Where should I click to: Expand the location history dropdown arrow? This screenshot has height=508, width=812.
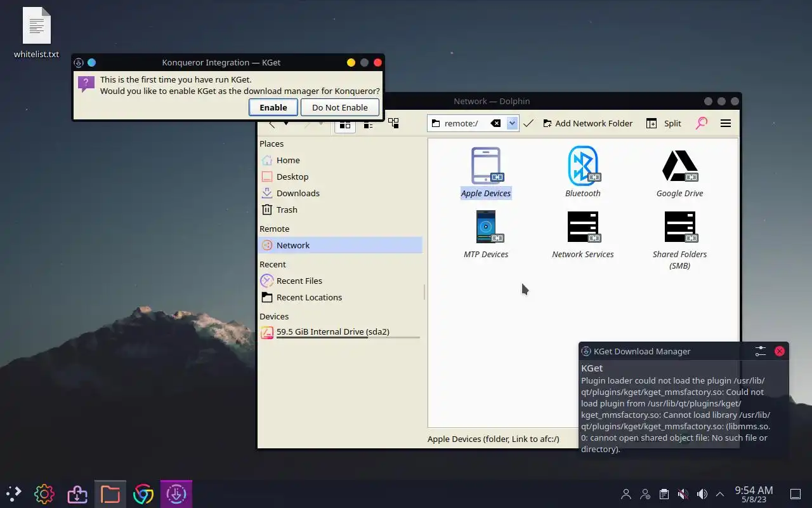coord(512,123)
